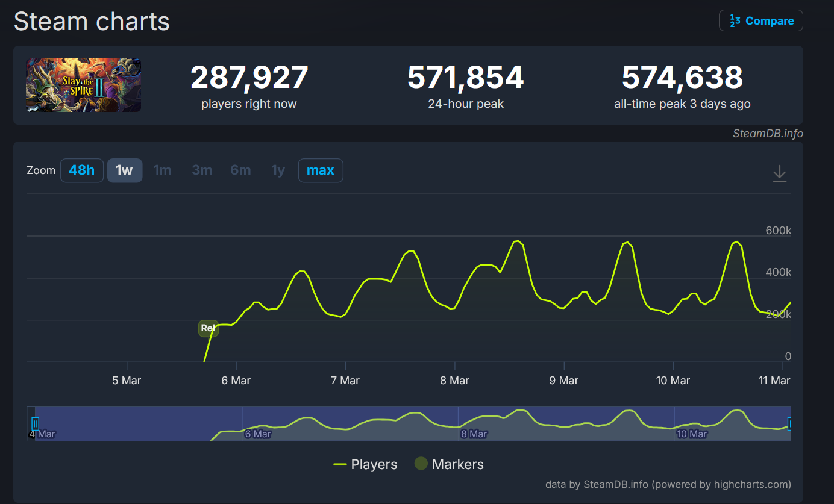Grab the left navigator range handle
Screen dimensions: 834x504
[x=35, y=423]
